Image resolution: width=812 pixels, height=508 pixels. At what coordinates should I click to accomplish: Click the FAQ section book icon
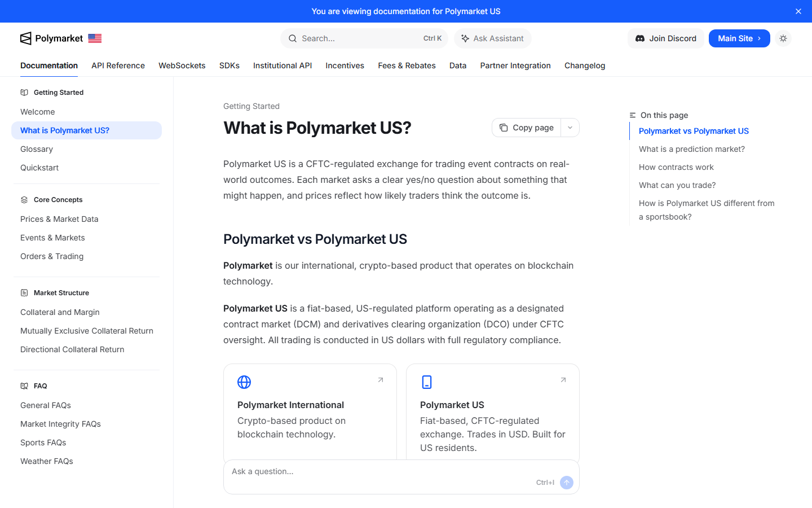[x=24, y=386]
